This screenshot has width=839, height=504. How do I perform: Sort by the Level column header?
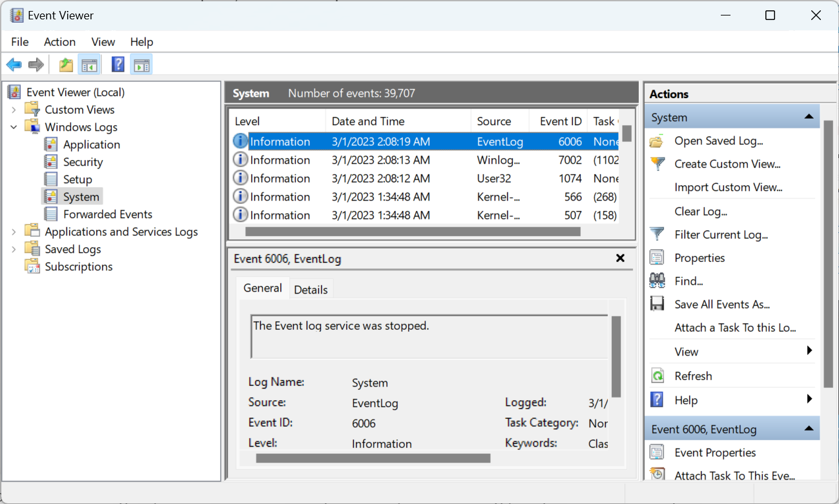click(x=278, y=121)
